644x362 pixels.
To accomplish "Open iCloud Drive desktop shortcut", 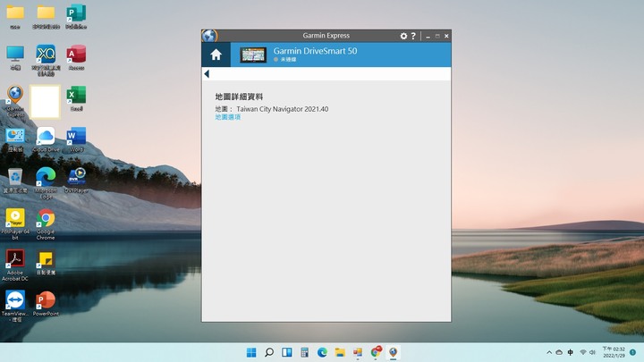I will 46,139.
